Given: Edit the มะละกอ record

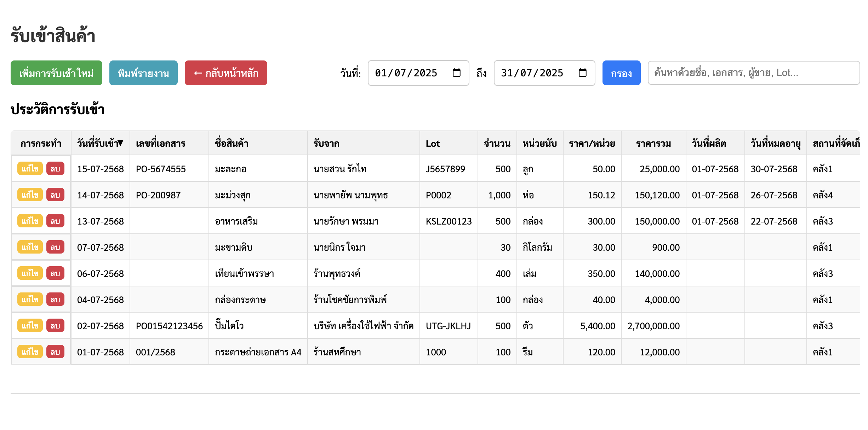Looking at the screenshot, I should [30, 169].
